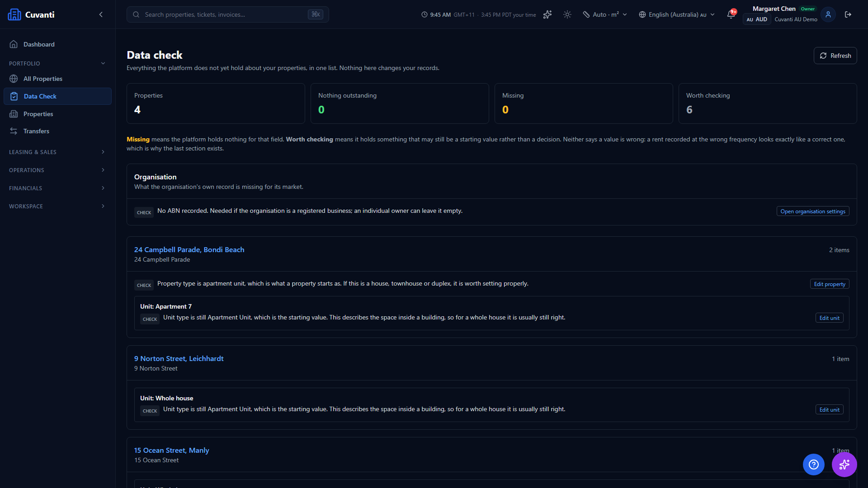Expand the Operations section
The width and height of the screenshot is (868, 488).
57,170
